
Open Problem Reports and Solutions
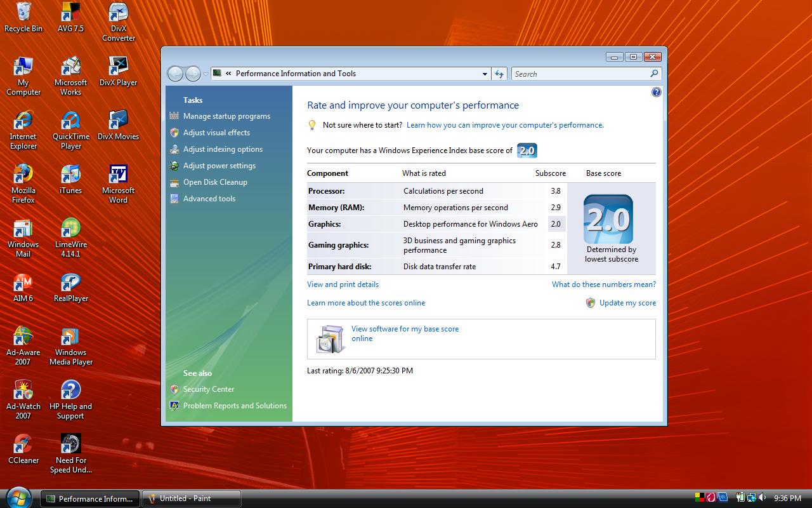(235, 406)
